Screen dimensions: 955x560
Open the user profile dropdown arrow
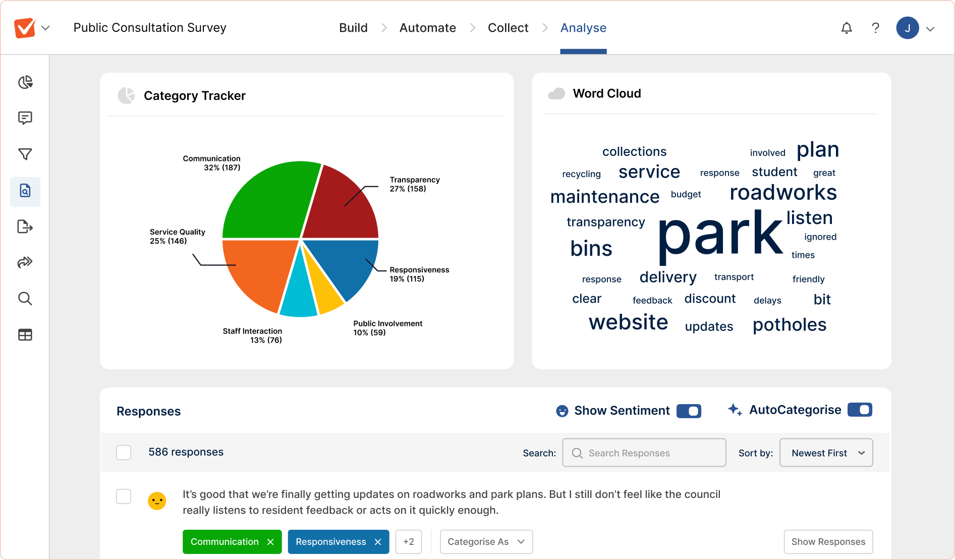[931, 28]
